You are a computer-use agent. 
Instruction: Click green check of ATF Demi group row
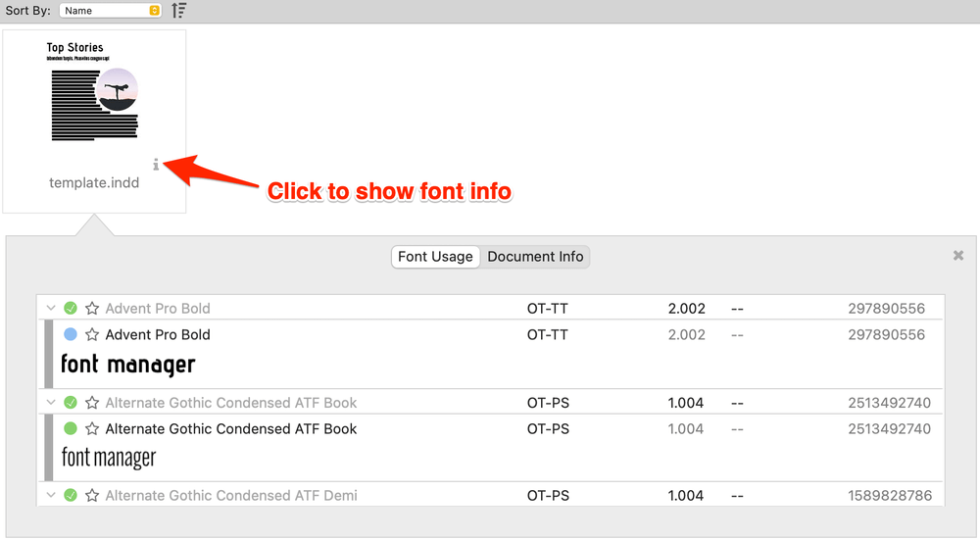tap(71, 496)
